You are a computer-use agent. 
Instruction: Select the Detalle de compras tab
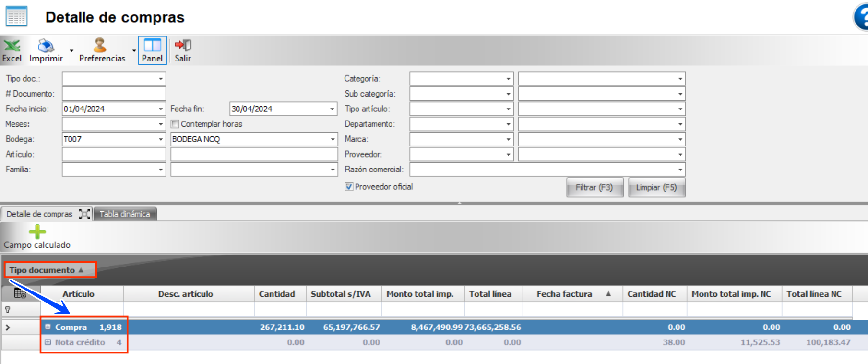pyautogui.click(x=39, y=214)
